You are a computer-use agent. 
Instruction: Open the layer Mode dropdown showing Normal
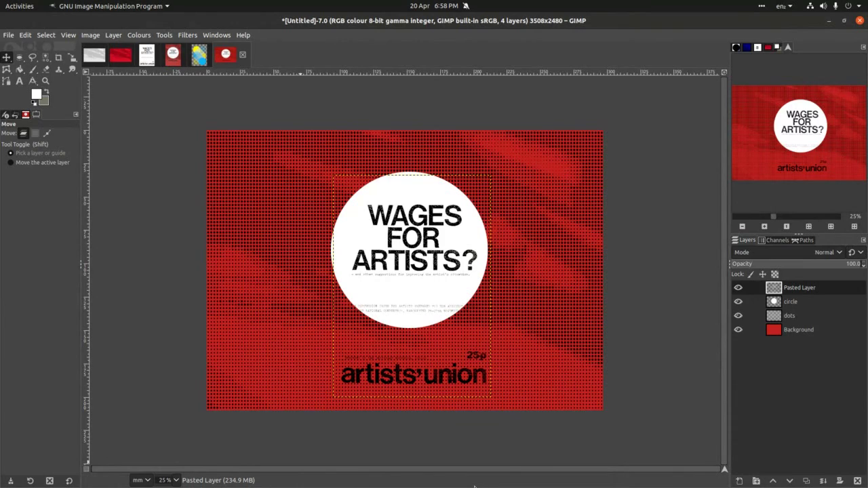788,252
